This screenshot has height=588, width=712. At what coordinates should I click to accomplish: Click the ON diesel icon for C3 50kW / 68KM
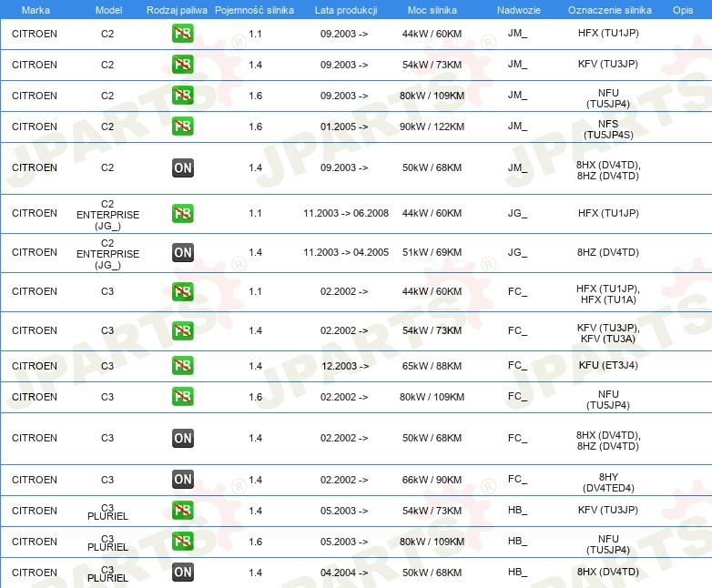click(182, 438)
